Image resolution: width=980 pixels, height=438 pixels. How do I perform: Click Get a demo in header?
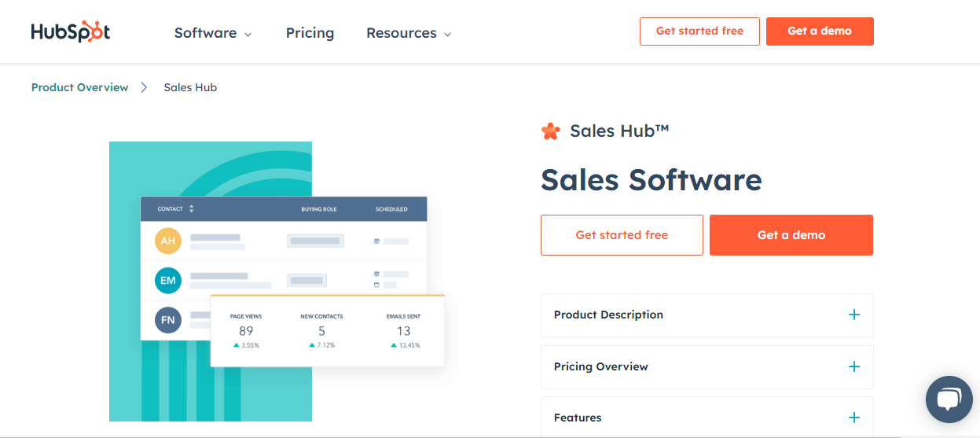(x=820, y=31)
